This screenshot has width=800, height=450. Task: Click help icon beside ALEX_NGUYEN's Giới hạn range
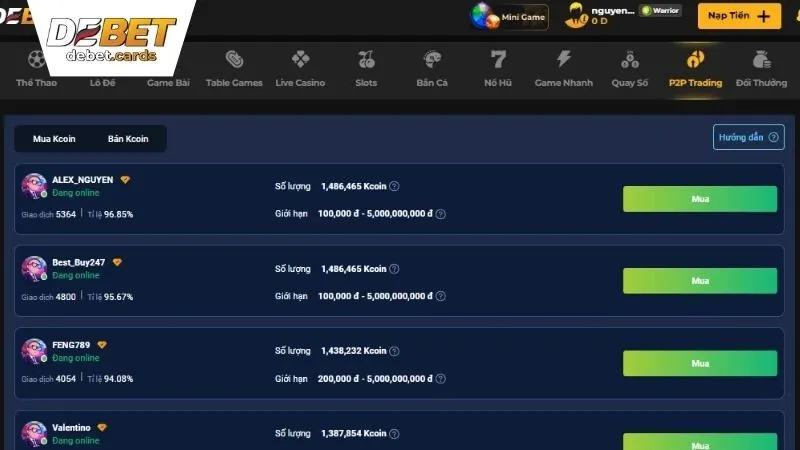(x=441, y=214)
